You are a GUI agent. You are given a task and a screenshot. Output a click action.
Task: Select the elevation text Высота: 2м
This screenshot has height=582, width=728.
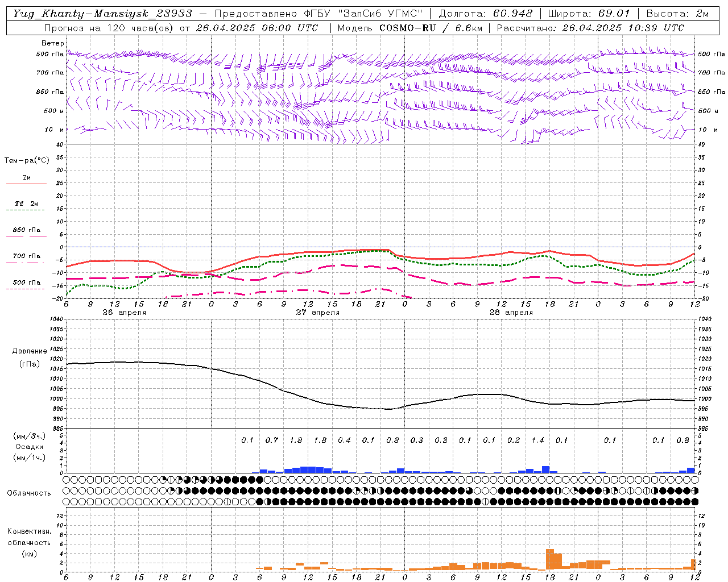(x=677, y=14)
